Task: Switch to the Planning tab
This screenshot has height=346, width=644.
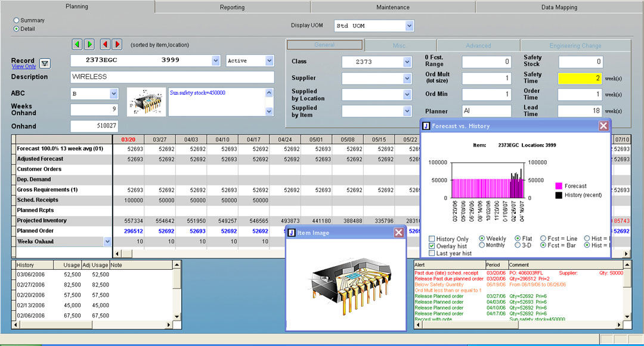Action: tap(77, 6)
